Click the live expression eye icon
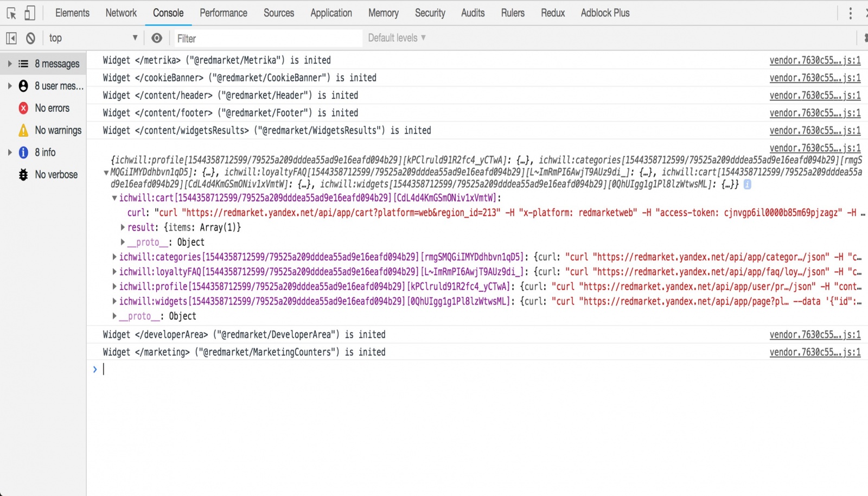 click(157, 38)
